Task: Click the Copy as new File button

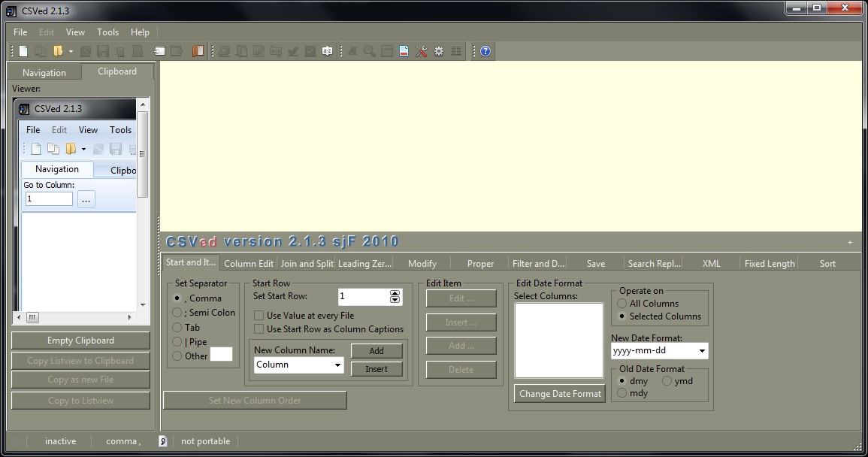Action: [81, 380]
